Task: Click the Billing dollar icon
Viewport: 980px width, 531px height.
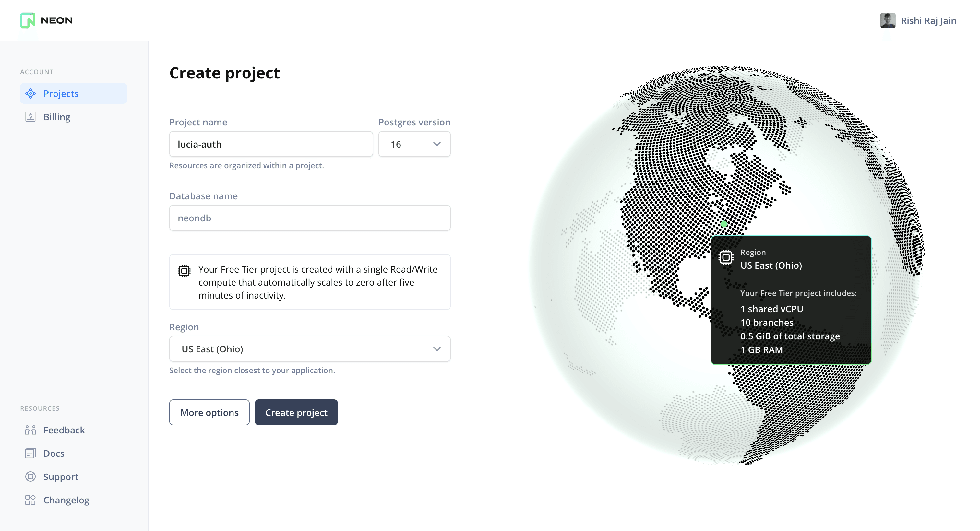Action: [x=30, y=117]
